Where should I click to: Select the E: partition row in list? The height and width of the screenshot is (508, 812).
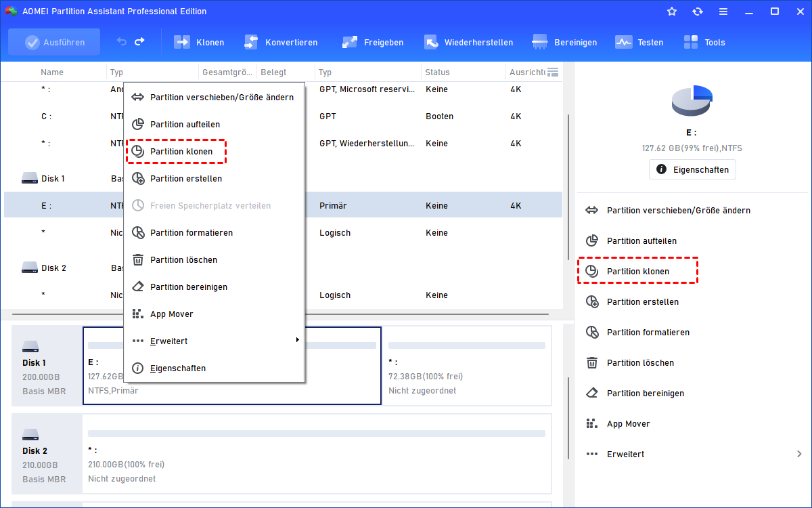click(x=283, y=206)
